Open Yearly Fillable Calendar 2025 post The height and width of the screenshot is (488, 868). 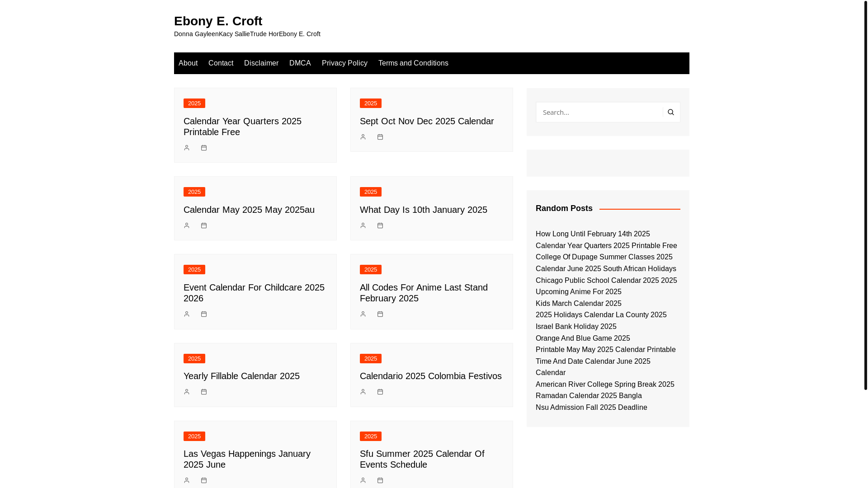(x=241, y=376)
